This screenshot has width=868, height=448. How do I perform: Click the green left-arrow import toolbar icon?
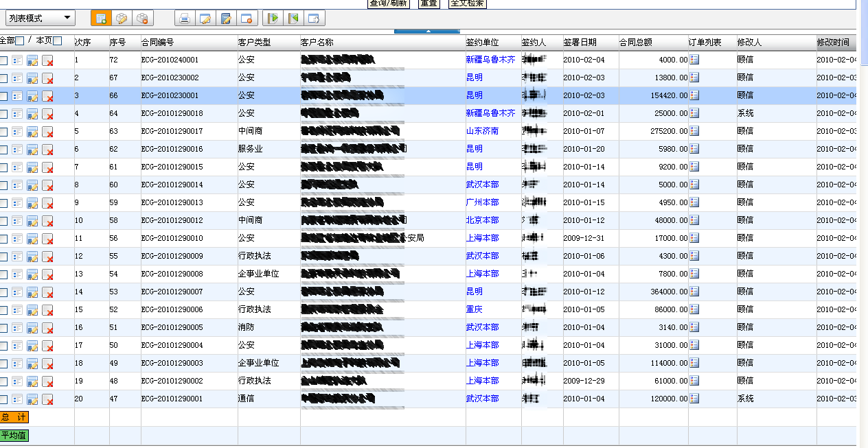pos(293,19)
